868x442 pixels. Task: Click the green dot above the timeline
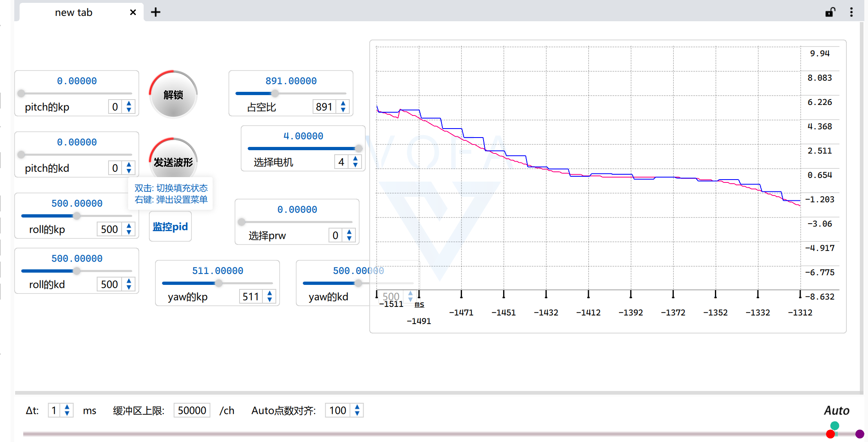(835, 426)
